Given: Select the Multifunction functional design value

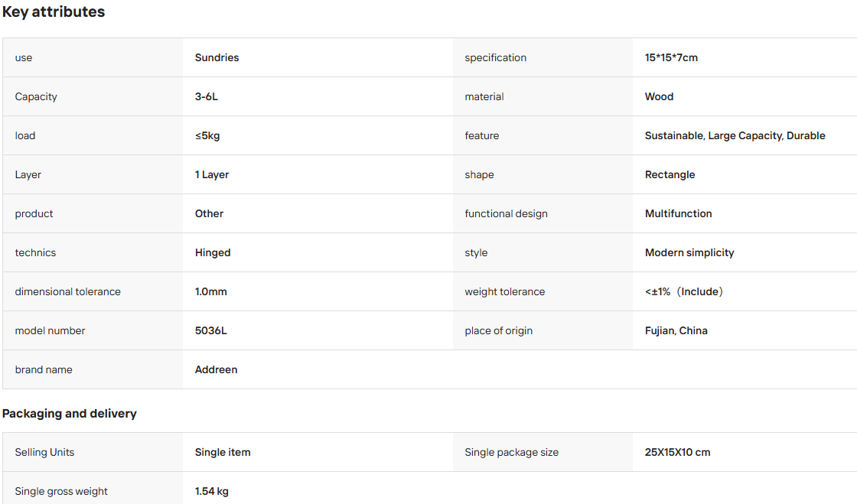Looking at the screenshot, I should pyautogui.click(x=678, y=213).
